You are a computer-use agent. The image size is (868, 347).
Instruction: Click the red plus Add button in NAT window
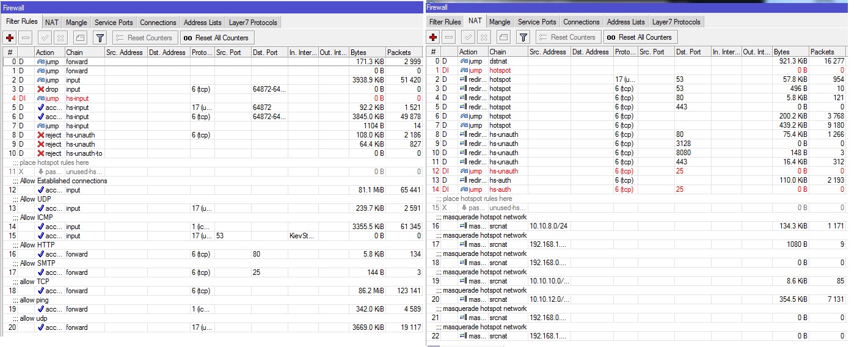(x=434, y=37)
